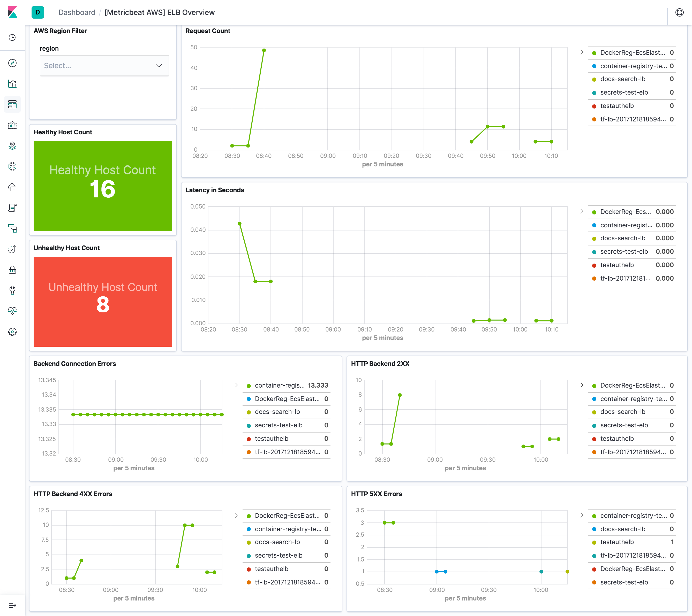Open the region Select dropdown
Image resolution: width=692 pixels, height=616 pixels.
point(104,65)
